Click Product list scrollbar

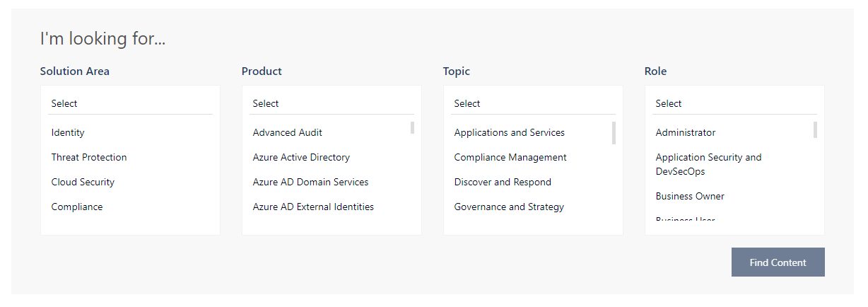click(x=412, y=128)
